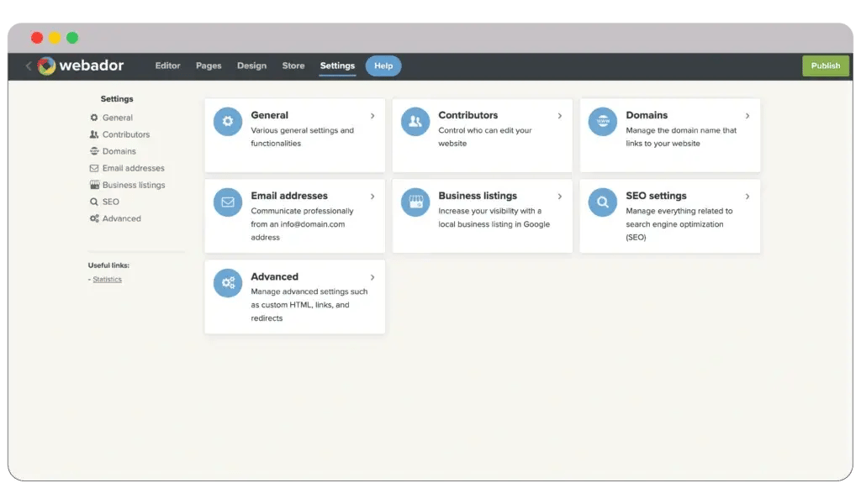Select Business listings in the sidebar
Image resolution: width=861 pixels, height=504 pixels.
tap(133, 185)
